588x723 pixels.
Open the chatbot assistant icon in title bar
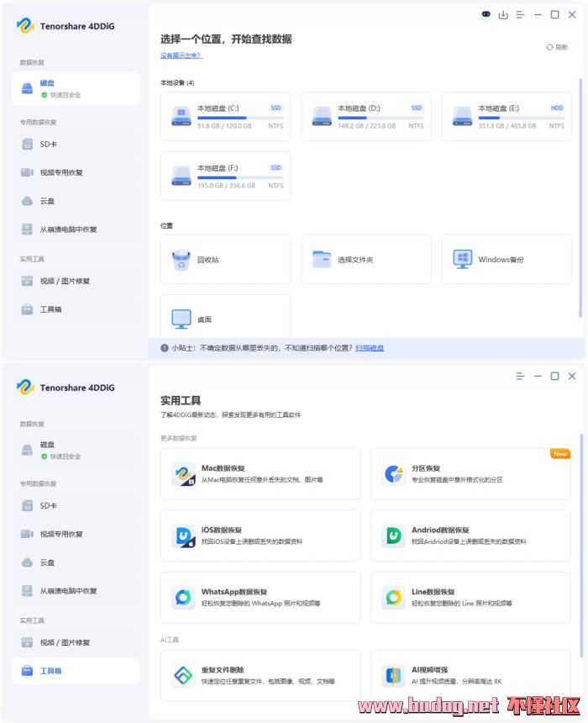486,14
